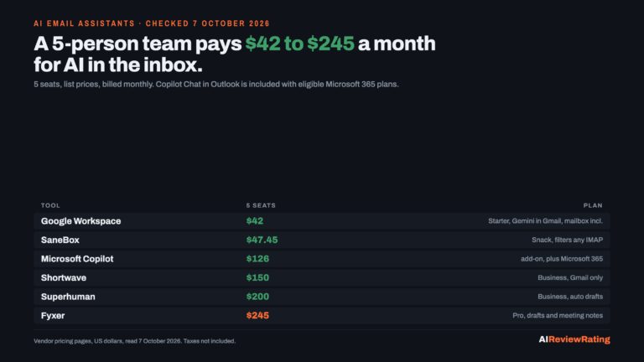Click the '$47.45' price value
644x362 pixels.
pyautogui.click(x=262, y=240)
